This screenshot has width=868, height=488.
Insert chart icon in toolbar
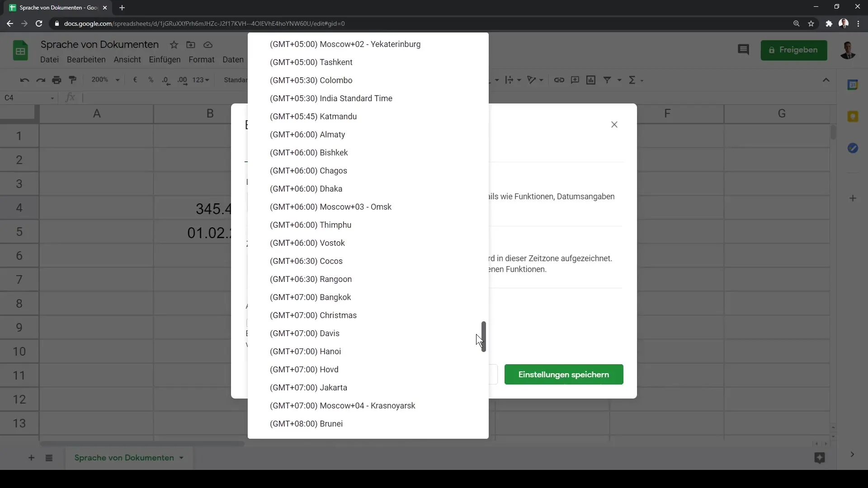591,80
